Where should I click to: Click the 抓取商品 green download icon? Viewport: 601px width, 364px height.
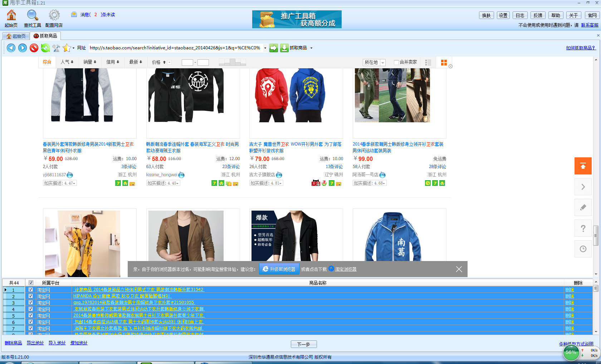284,48
